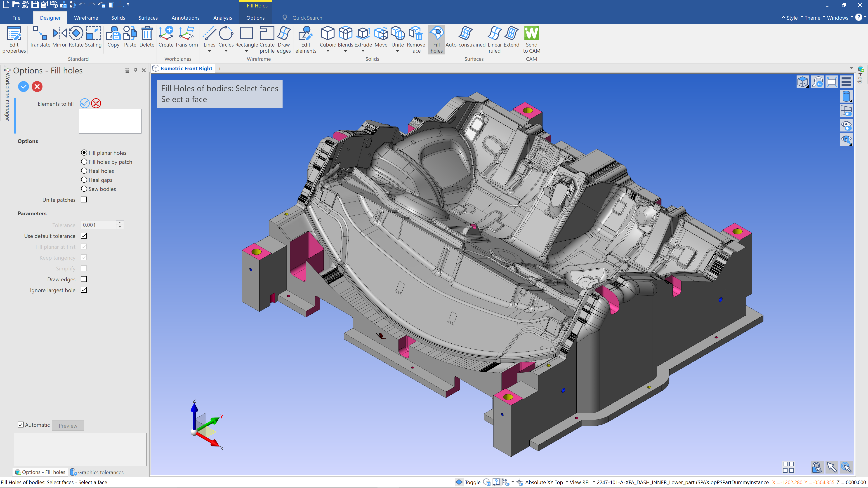Screen dimensions: 868x488
Task: Cancel with the red X icon
Action: pyautogui.click(x=37, y=87)
